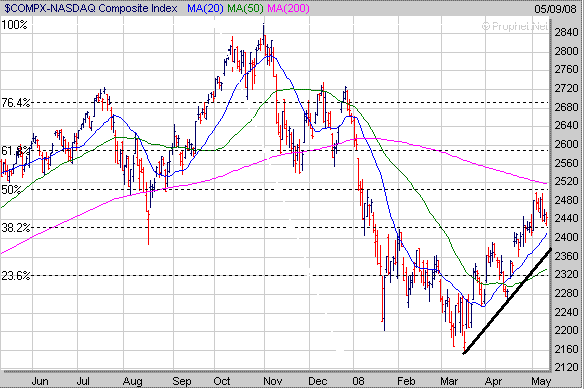Click the 38.2% retracement label

(x=16, y=228)
